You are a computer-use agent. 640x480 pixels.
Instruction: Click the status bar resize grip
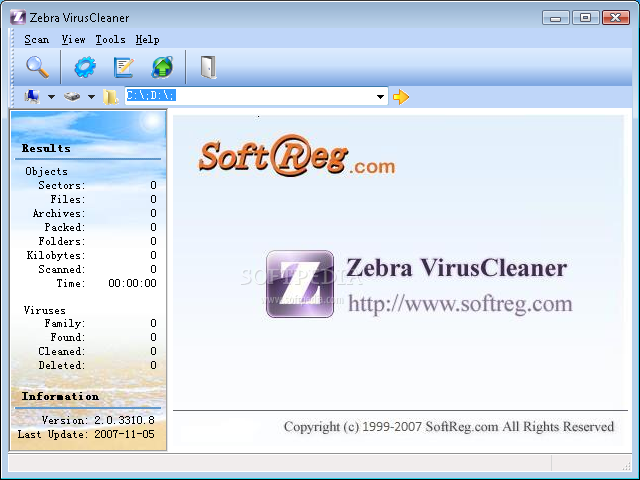click(x=626, y=465)
